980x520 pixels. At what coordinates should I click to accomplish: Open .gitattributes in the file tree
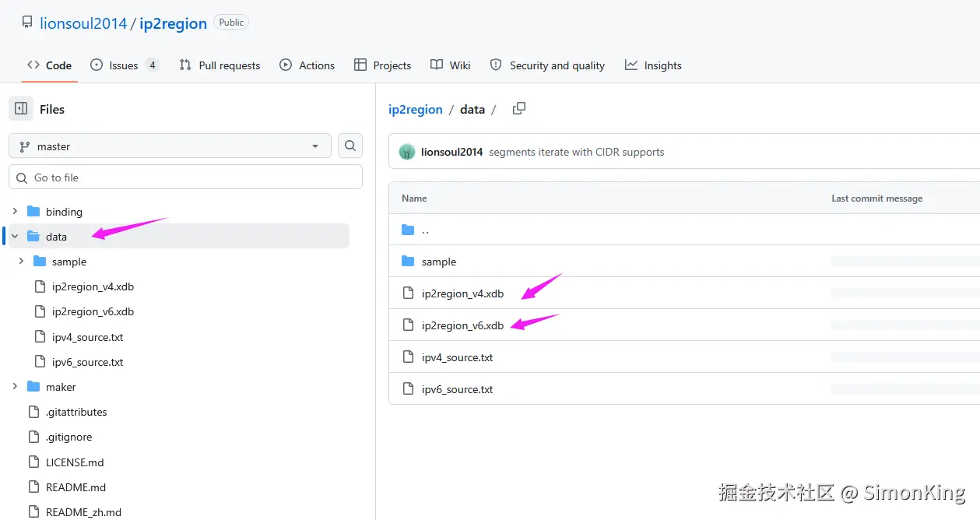coord(76,412)
